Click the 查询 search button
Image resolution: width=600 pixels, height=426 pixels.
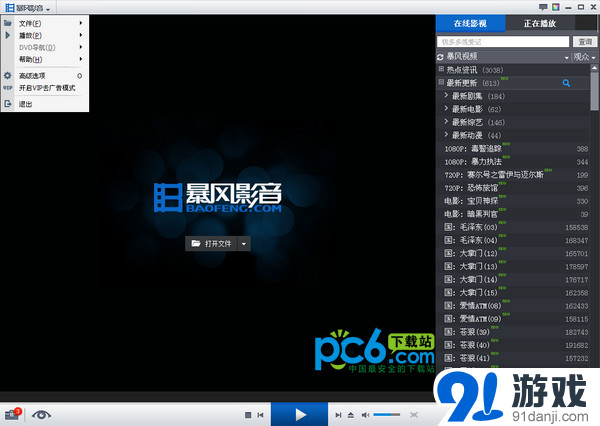coord(585,42)
